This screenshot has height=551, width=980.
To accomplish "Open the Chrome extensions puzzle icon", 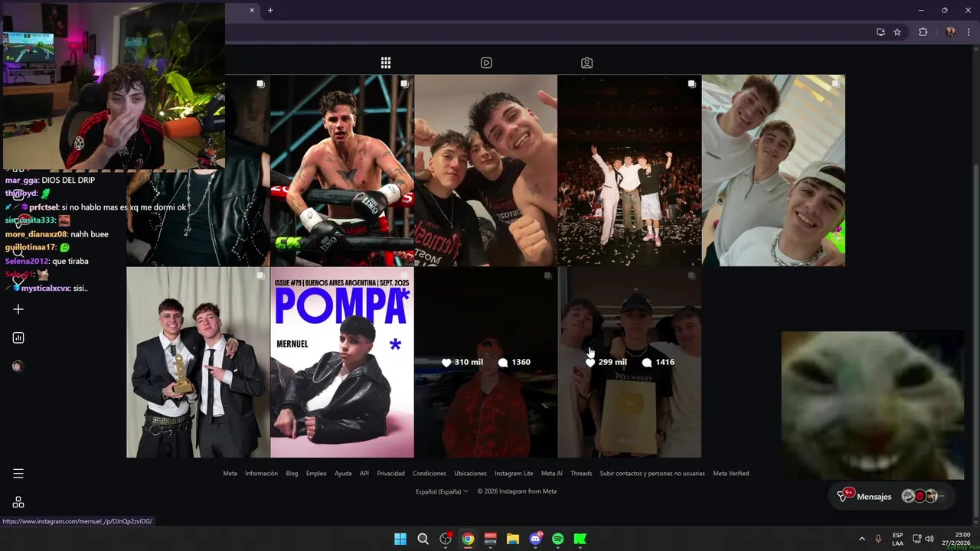I will [x=923, y=32].
